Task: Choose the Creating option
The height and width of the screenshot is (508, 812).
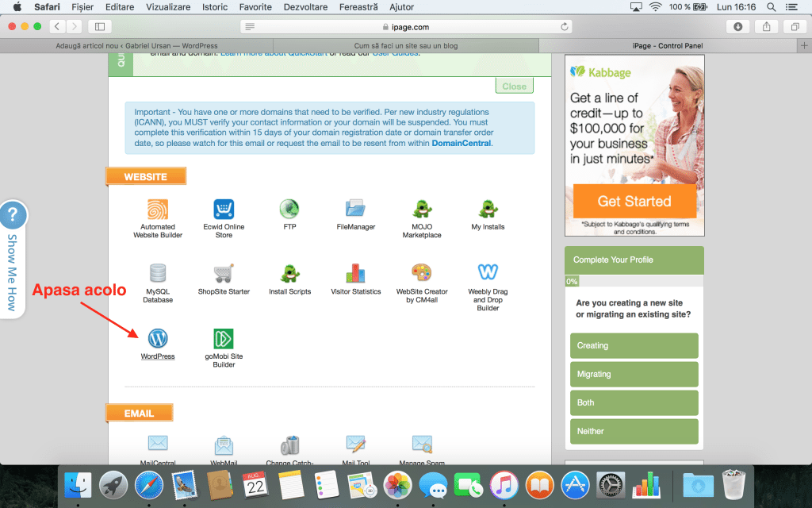Action: (634, 346)
